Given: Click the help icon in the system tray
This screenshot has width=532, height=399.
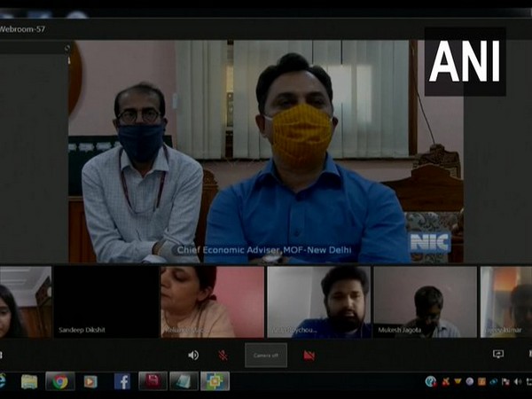Looking at the screenshot, I should click(430, 381).
